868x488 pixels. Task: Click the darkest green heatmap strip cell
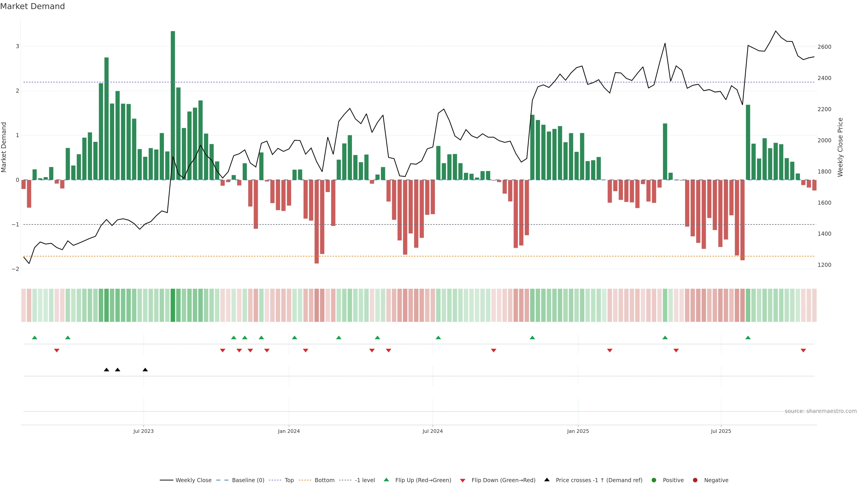[x=173, y=305]
